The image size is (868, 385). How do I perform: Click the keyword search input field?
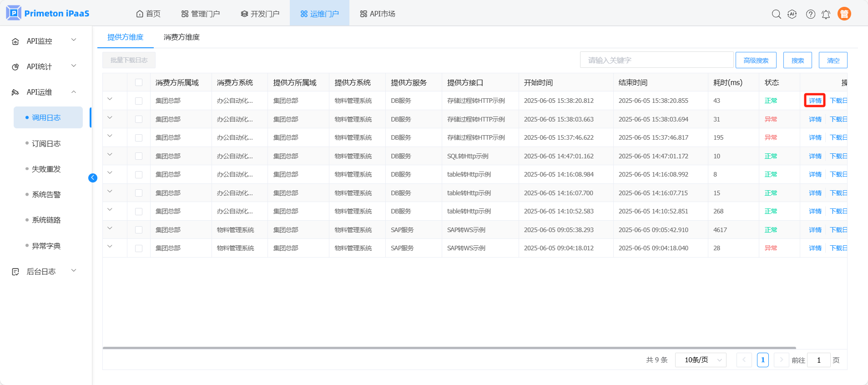coord(656,60)
